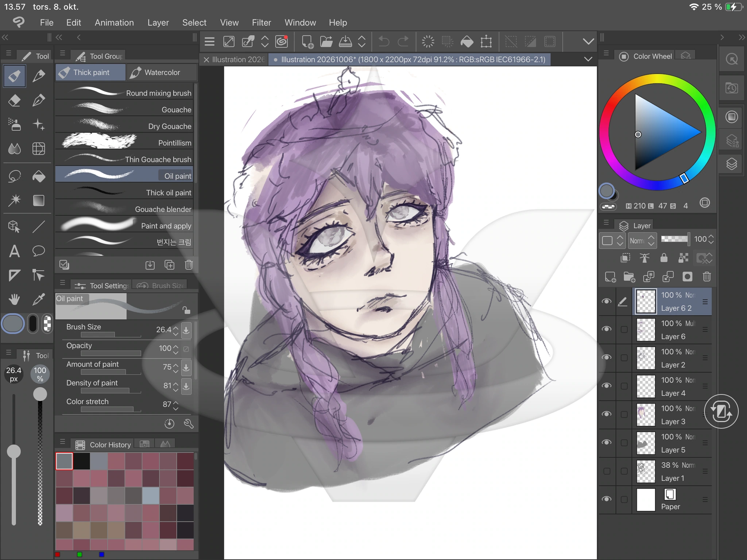
Task: Create a new raster layer
Action: [x=610, y=277]
